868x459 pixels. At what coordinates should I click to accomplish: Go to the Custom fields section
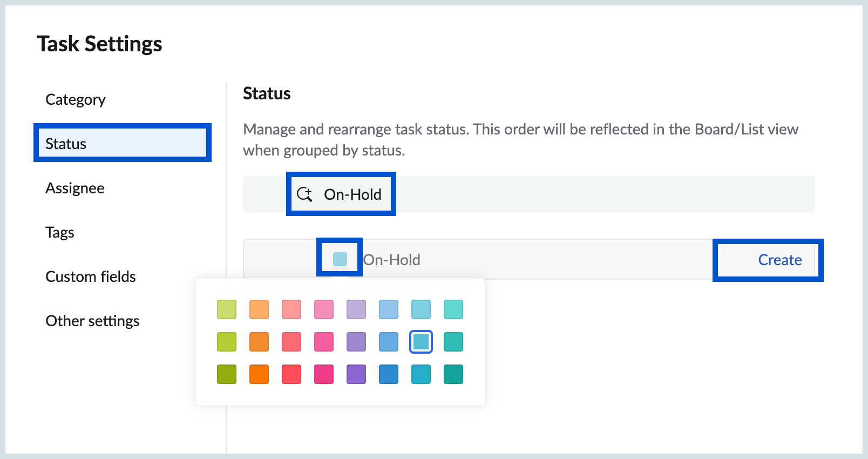91,276
